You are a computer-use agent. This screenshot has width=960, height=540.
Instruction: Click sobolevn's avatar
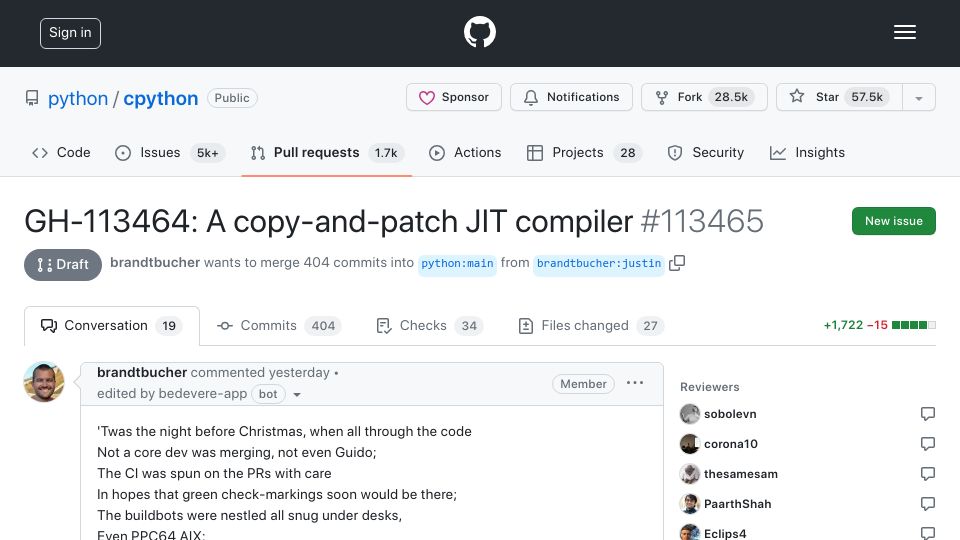(x=690, y=414)
